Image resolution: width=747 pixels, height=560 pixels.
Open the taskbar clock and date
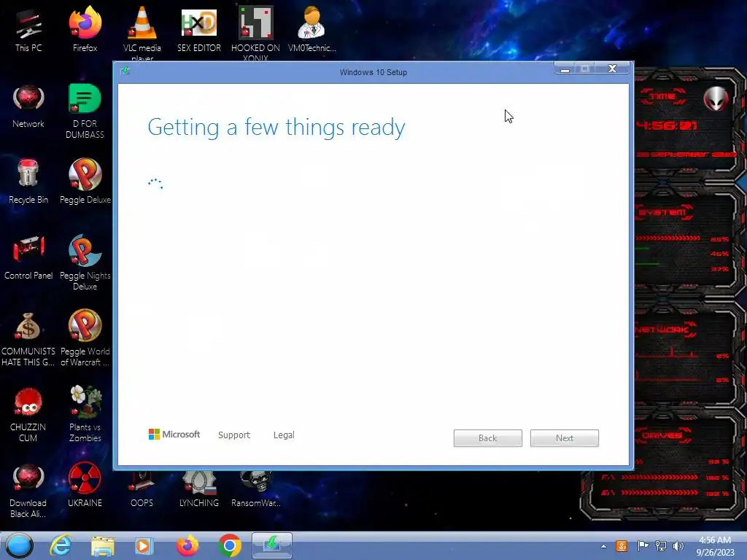(715, 545)
